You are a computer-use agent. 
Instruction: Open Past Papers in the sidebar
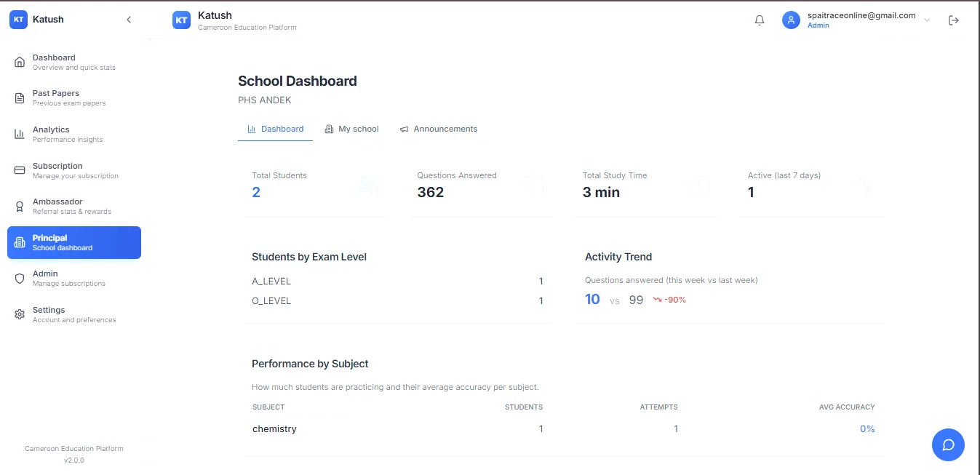pos(69,97)
